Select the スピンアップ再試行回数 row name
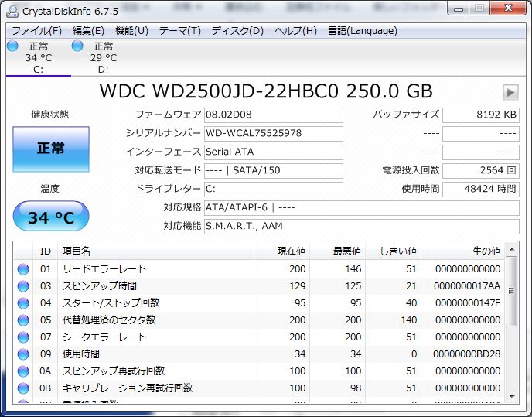532x417 pixels. click(x=114, y=371)
